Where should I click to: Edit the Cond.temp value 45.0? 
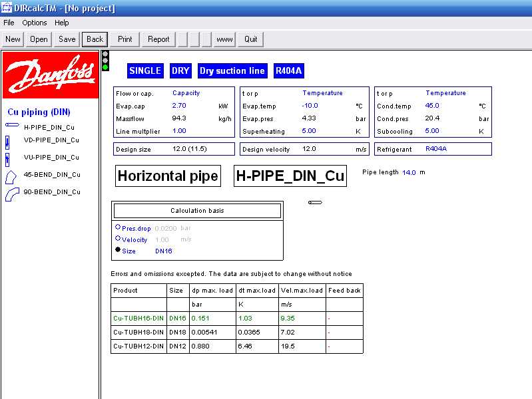point(432,106)
